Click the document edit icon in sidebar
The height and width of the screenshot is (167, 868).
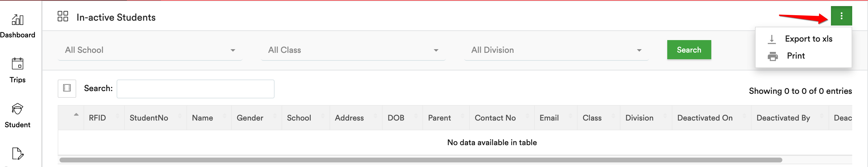point(18,154)
